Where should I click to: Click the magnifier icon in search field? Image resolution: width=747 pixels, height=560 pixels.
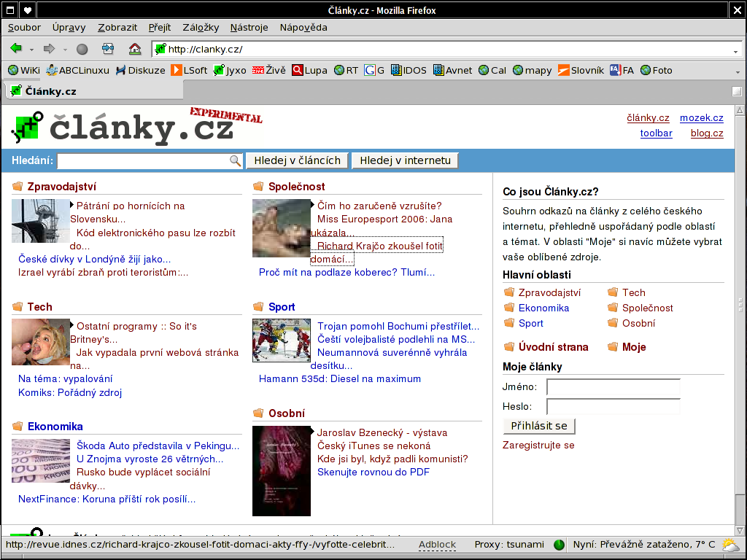pos(235,160)
